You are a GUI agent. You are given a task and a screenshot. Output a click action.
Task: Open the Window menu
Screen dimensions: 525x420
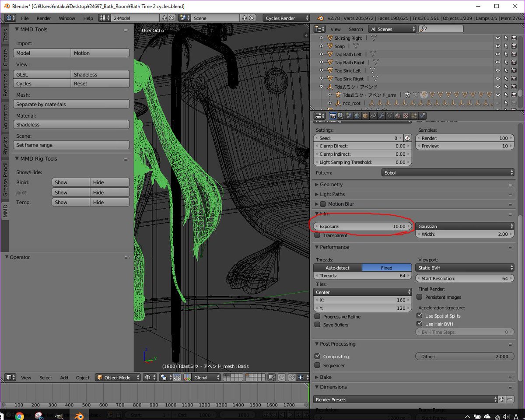coord(67,18)
